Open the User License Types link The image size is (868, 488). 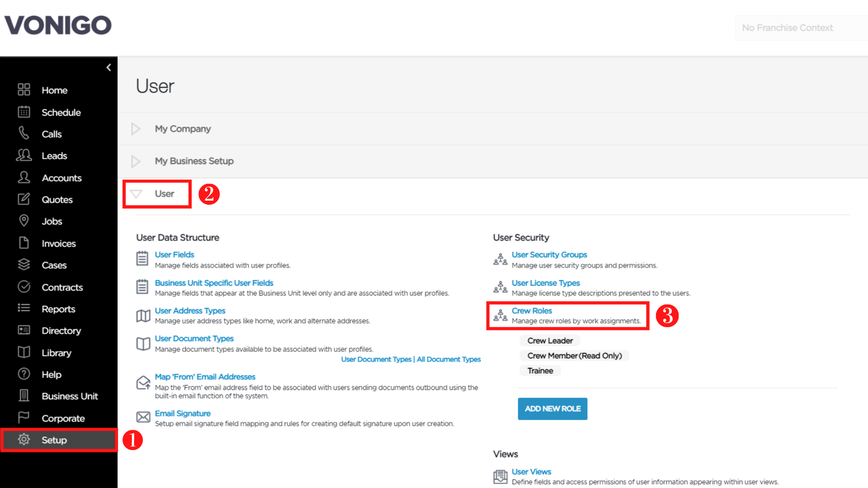tap(546, 283)
